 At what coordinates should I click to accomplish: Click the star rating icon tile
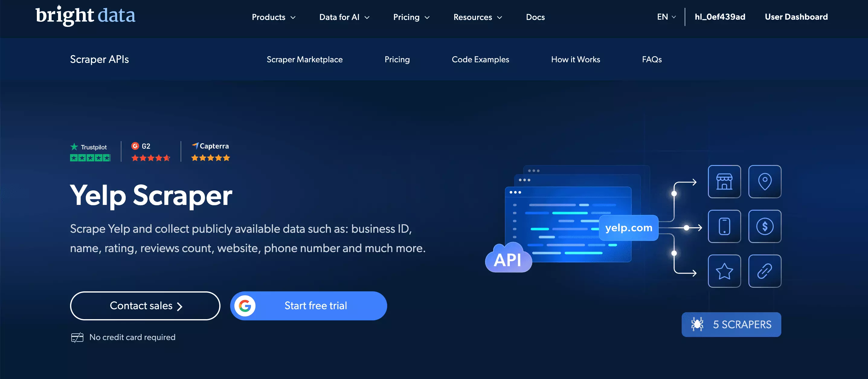pyautogui.click(x=724, y=271)
